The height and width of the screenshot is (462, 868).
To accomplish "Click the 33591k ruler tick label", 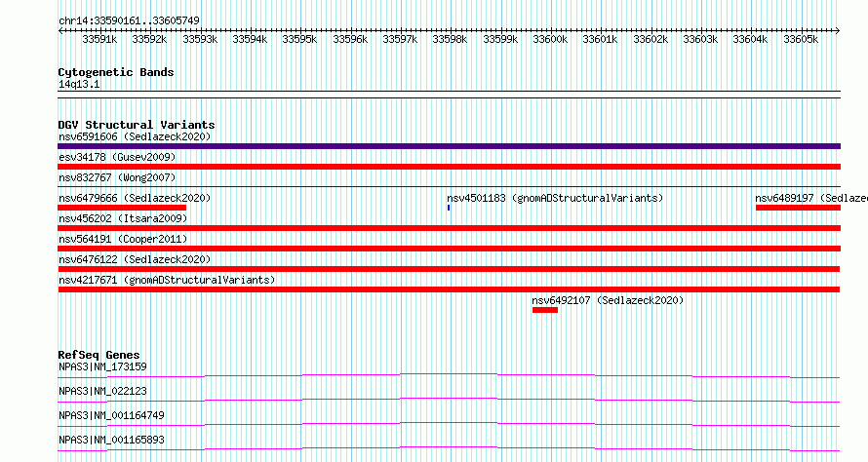I will click(x=99, y=39).
